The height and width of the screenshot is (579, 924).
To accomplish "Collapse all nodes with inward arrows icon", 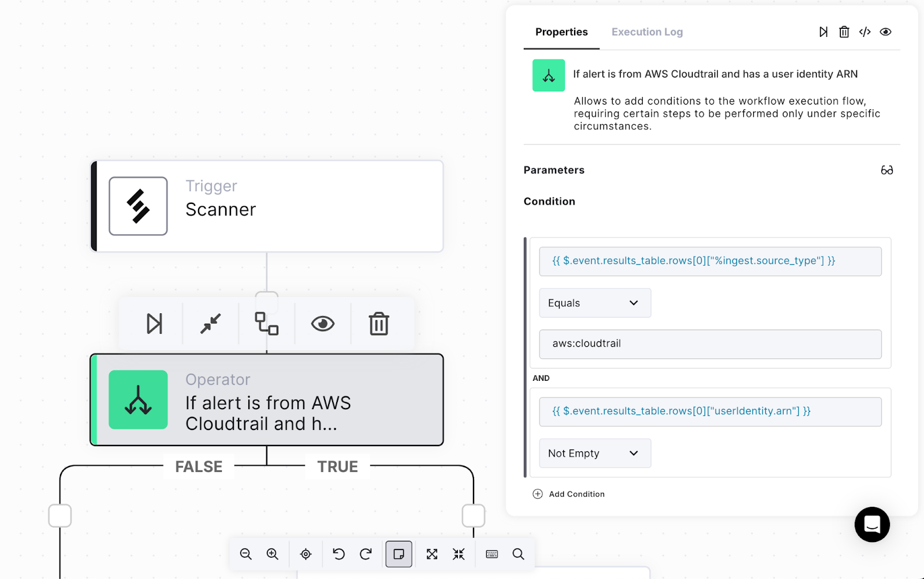I will 459,554.
